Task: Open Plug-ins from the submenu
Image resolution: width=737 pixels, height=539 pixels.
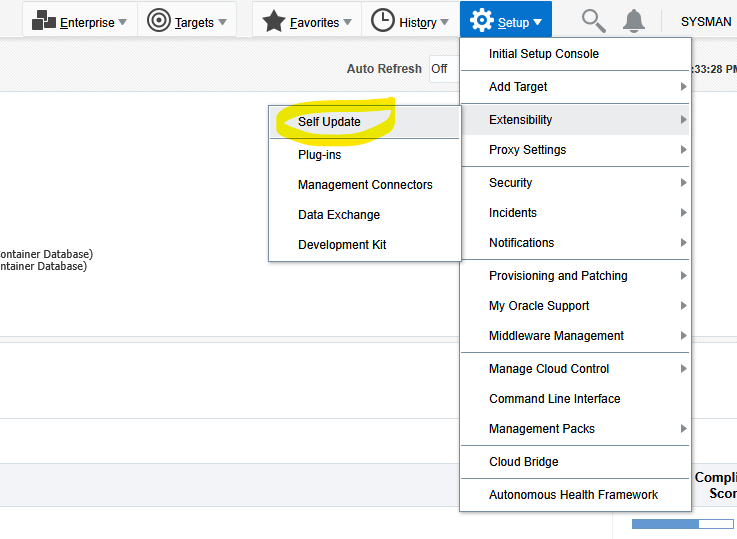Action: pyautogui.click(x=319, y=155)
